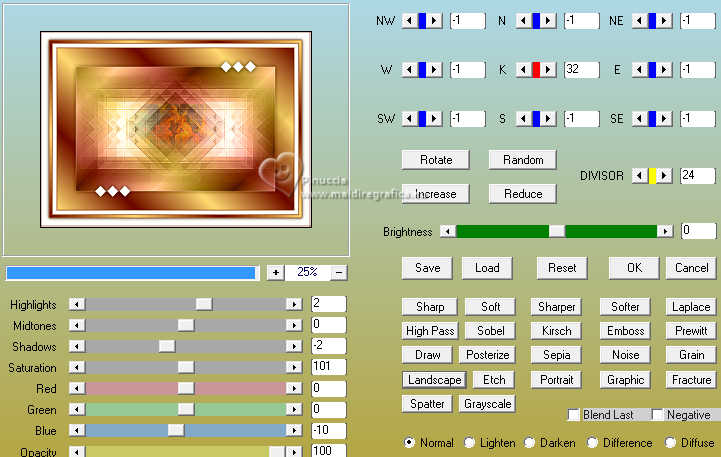
Task: Decrease the DIVISOR value with left arrow
Action: click(x=640, y=176)
